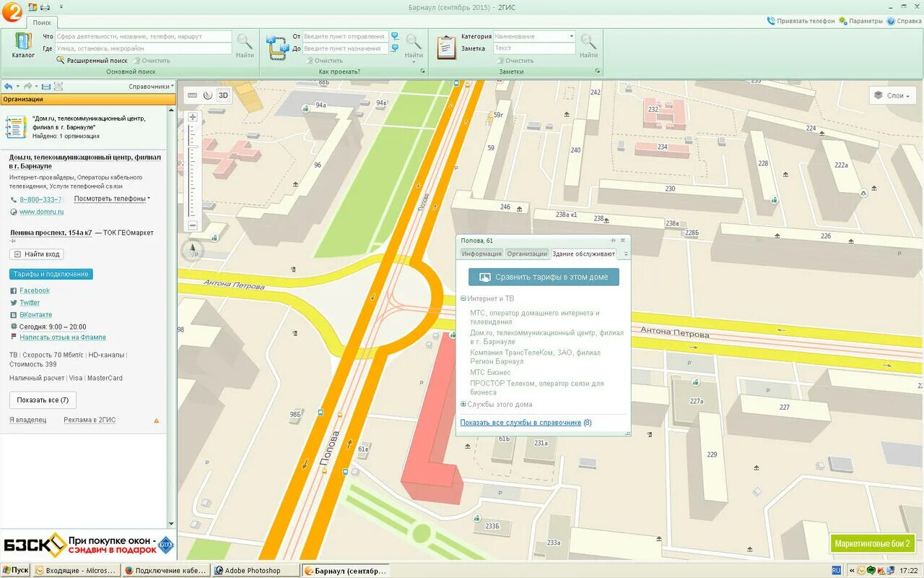Click the Найти magnifier in Основной поиск
Image resolution: width=924 pixels, height=578 pixels.
tap(245, 45)
